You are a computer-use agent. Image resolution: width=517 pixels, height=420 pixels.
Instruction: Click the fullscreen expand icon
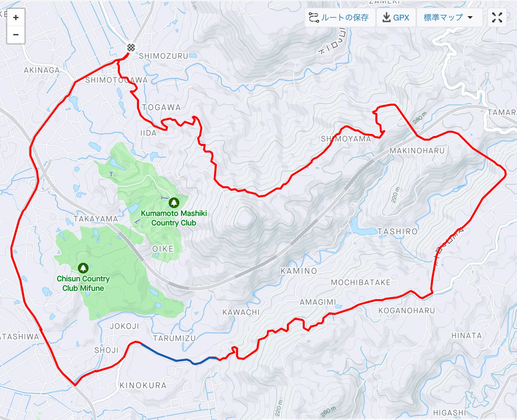(497, 17)
